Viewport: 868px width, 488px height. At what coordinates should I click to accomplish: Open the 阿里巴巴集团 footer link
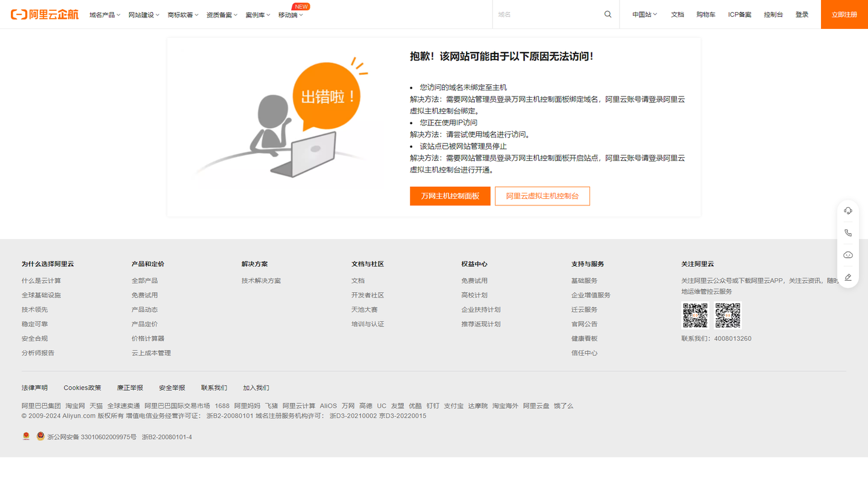pyautogui.click(x=41, y=406)
